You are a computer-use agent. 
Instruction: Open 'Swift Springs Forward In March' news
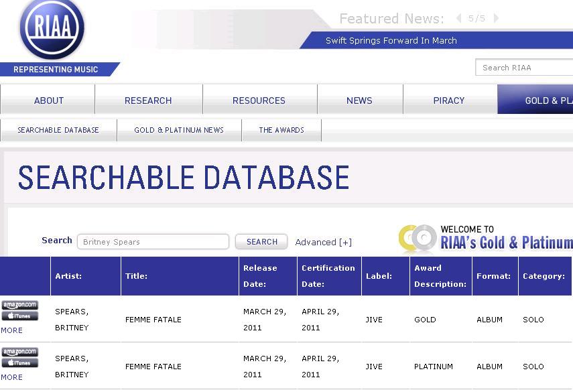[391, 41]
